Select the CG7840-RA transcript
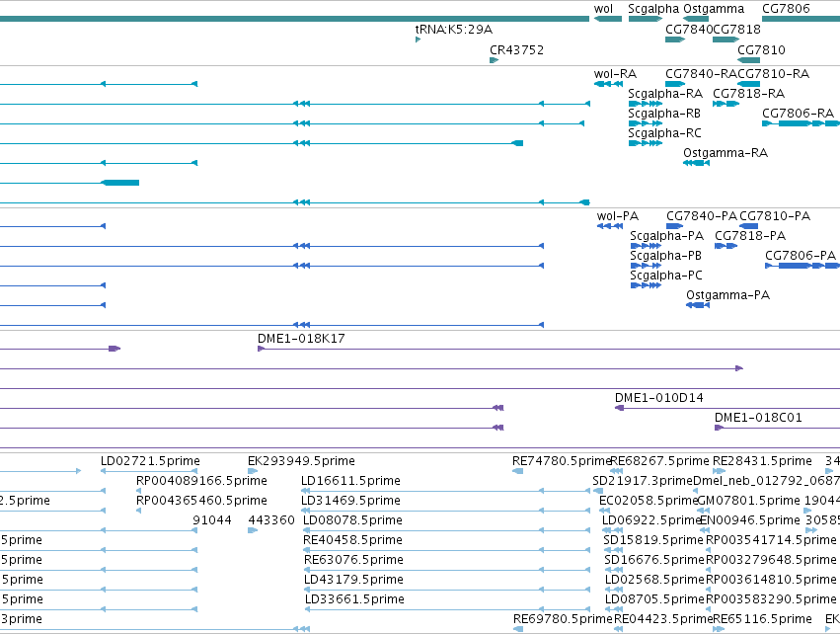The image size is (840, 634). pos(675,84)
